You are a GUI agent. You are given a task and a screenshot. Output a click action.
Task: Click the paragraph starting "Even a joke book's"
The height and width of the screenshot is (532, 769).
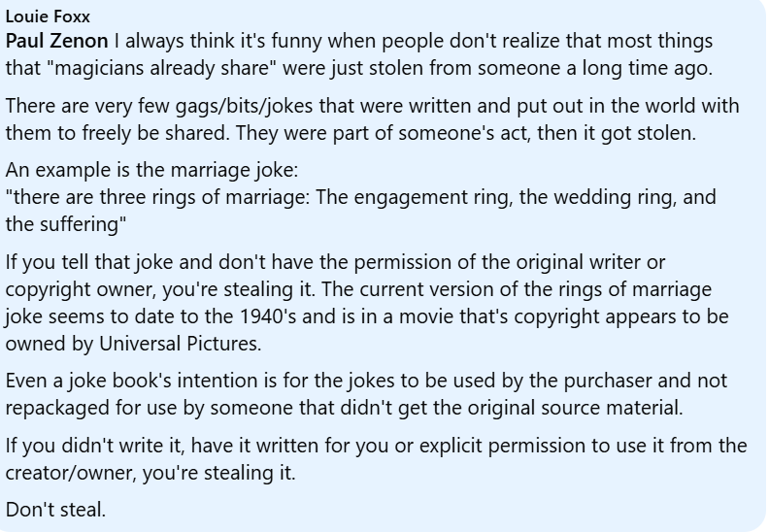[366, 394]
